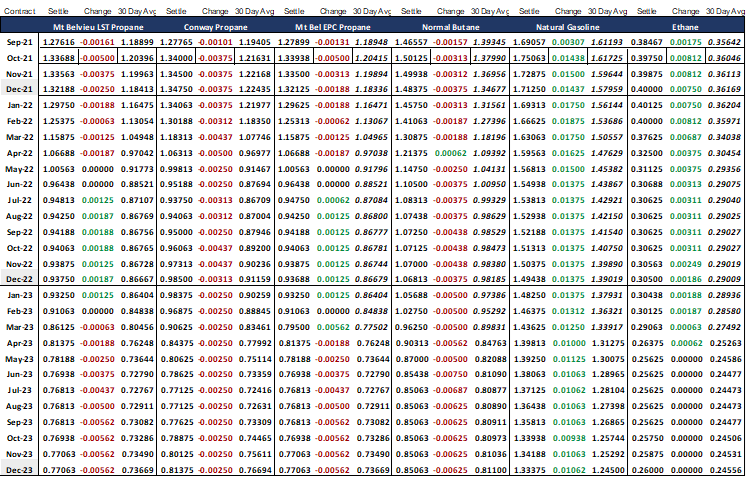Select Feb-22 Natural Gasoline change 0.01875
The height and width of the screenshot is (477, 746).
coord(568,121)
